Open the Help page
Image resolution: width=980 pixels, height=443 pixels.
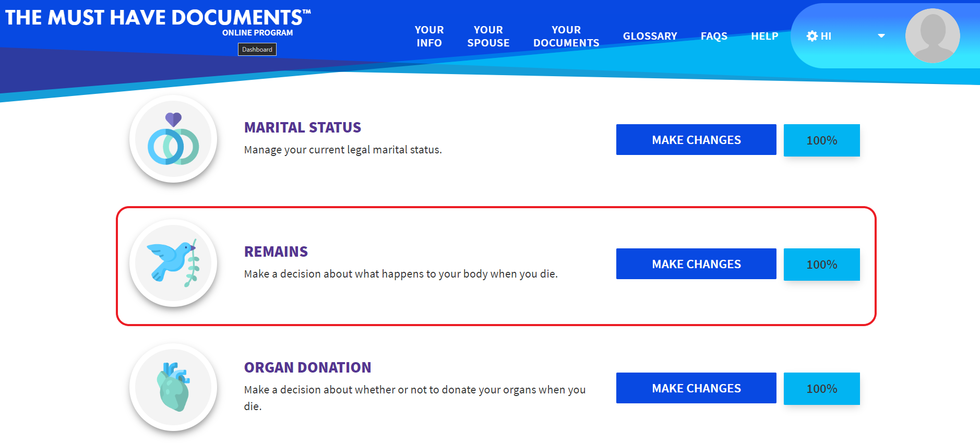point(764,36)
